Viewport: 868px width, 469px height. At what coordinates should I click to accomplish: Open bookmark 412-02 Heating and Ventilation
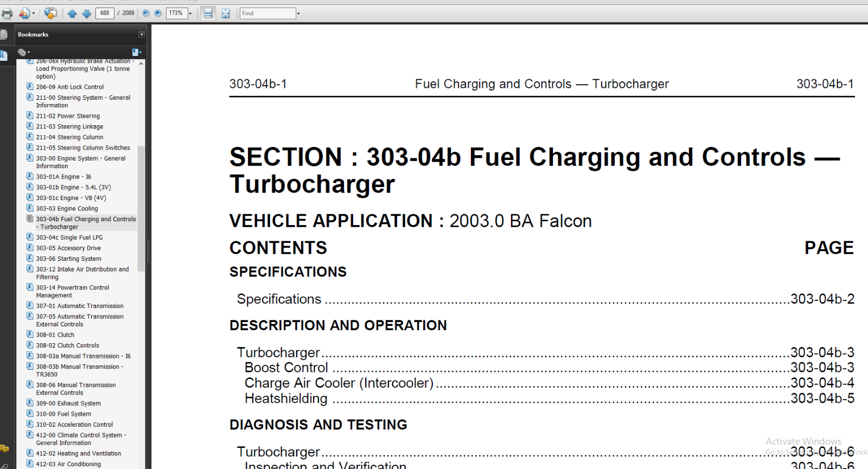point(79,453)
